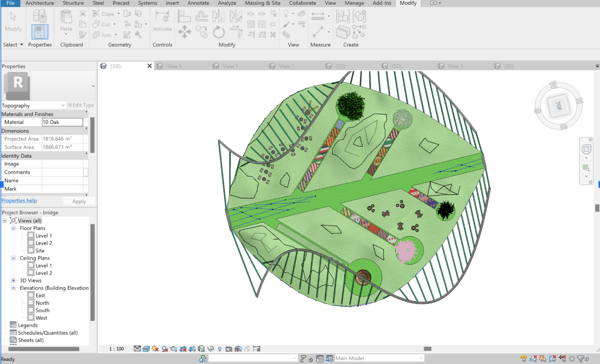Click TOP on the ViewCube
This screenshot has width=600, height=364.
[558, 105]
